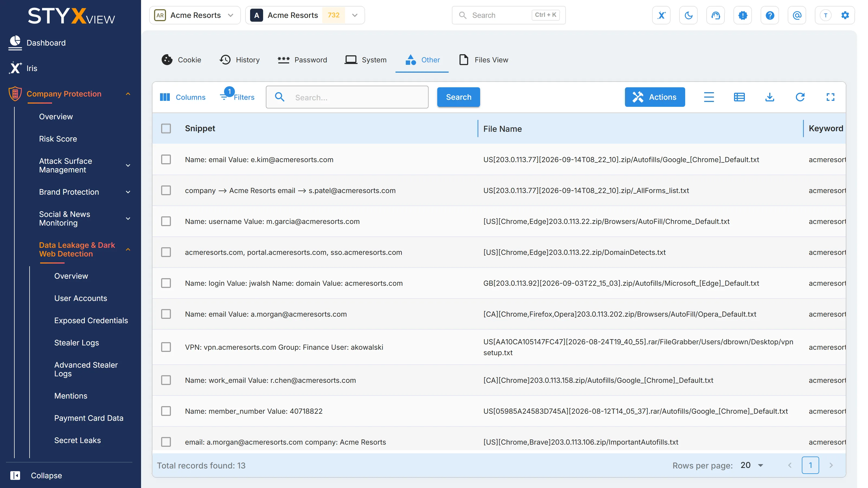Click the global Search Ctrl+K box
The height and width of the screenshot is (488, 868).
coord(509,15)
